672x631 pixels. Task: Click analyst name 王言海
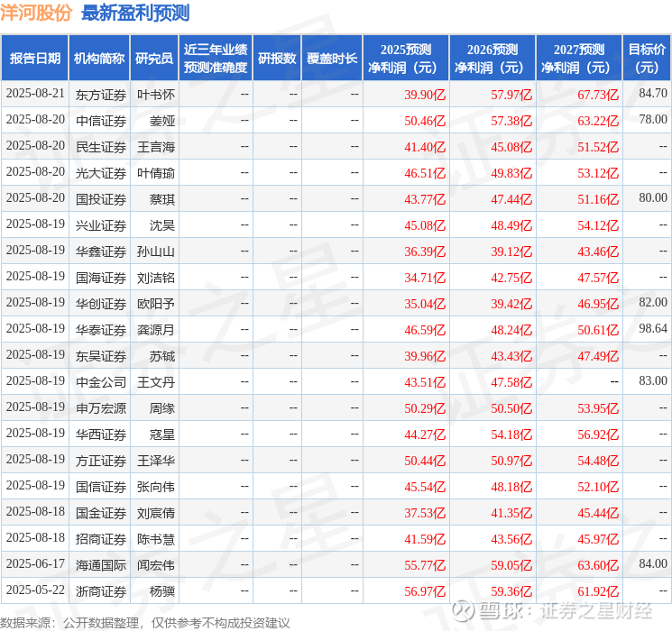(x=156, y=147)
